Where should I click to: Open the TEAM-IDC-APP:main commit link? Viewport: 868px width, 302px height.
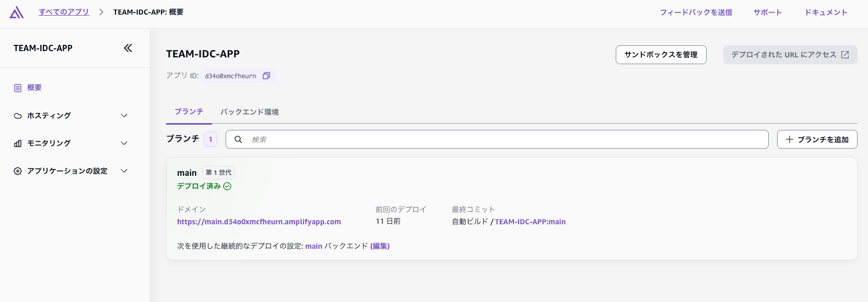tap(530, 222)
